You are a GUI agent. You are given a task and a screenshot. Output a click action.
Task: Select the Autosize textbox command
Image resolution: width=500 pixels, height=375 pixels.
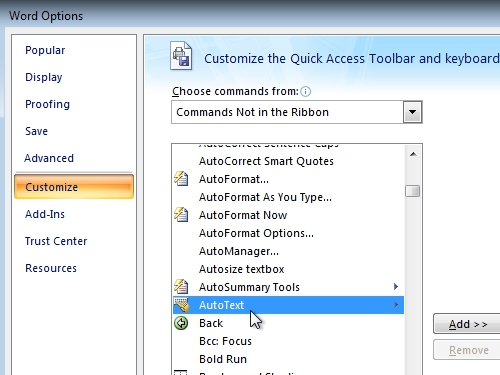[241, 269]
